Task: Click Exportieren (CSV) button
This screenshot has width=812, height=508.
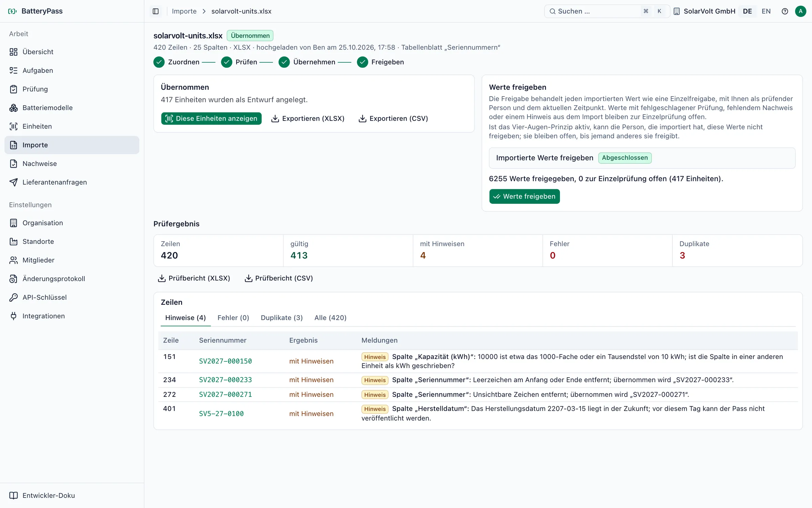Action: click(393, 119)
